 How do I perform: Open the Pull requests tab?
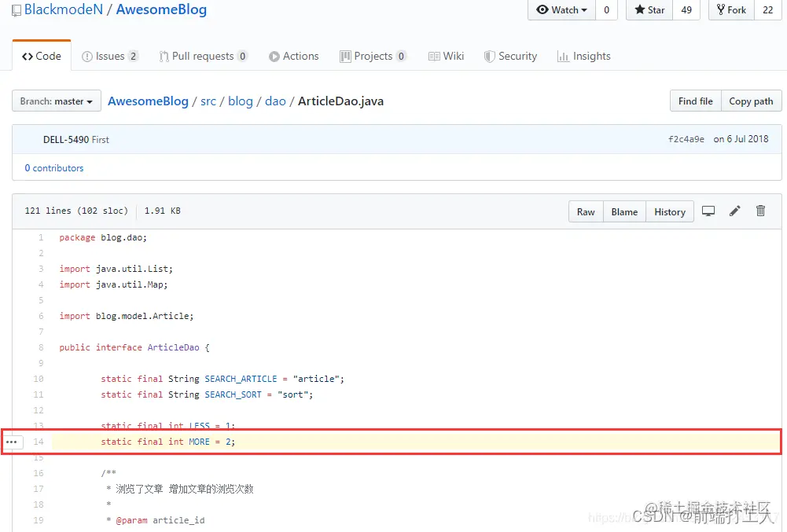[x=203, y=57]
